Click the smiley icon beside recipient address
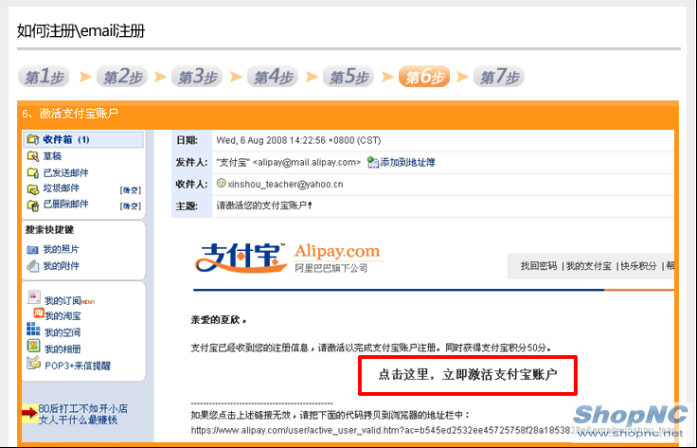This screenshot has width=697, height=448. pyautogui.click(x=221, y=183)
